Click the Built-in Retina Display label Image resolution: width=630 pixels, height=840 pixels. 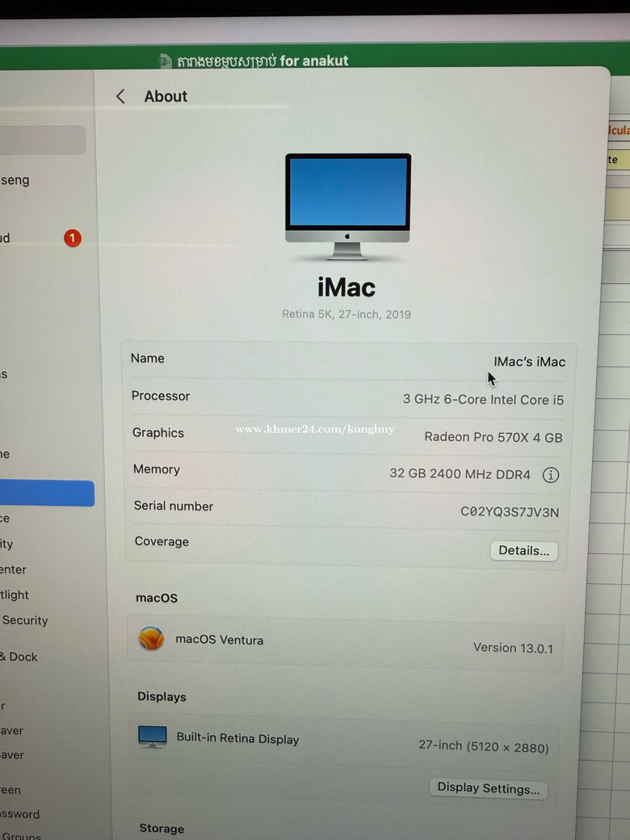point(238,738)
